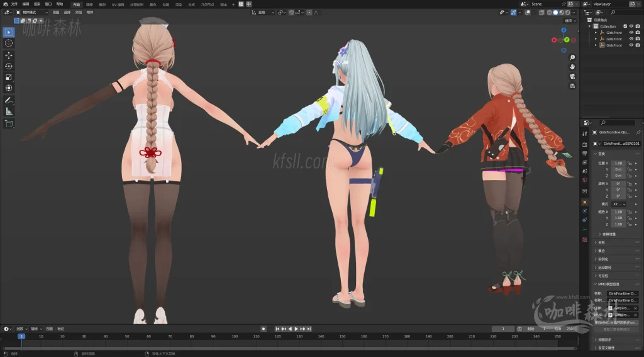Screen dimensions: 644x357
Task: Click the new scene icon beside Scene
Action: click(570, 4)
